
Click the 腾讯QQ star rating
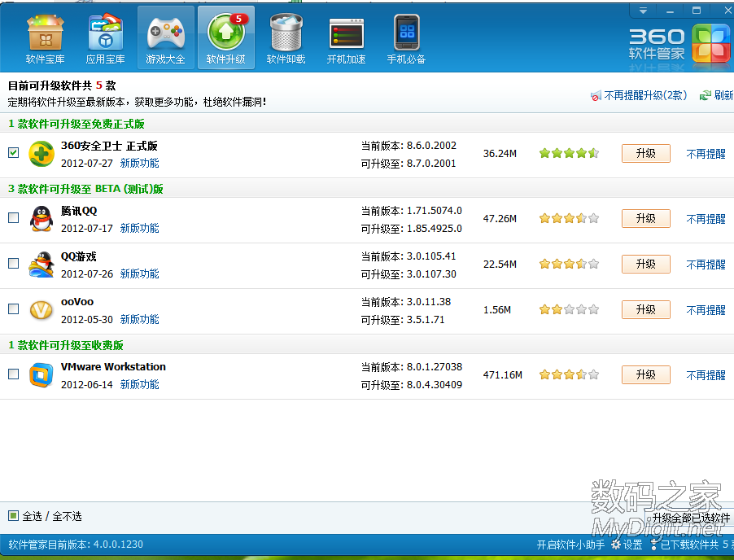point(569,219)
